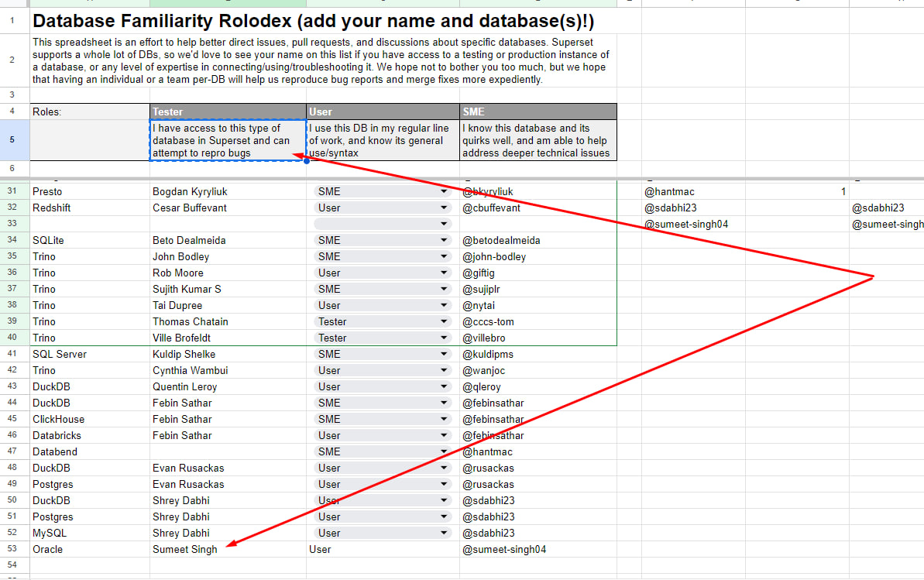924x580 pixels.
Task: Select row header 1
Action: pos(14,21)
